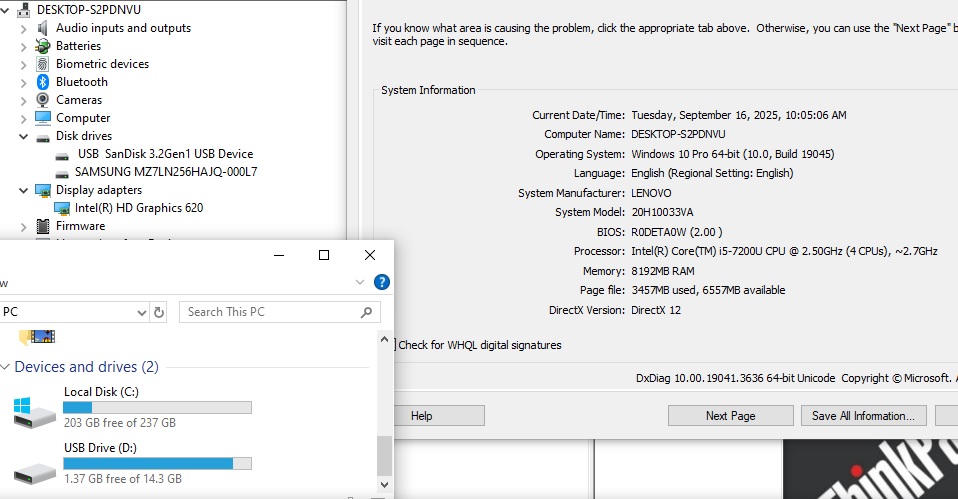Select the Biometric devices fingerprint icon
The image size is (958, 499).
click(43, 64)
